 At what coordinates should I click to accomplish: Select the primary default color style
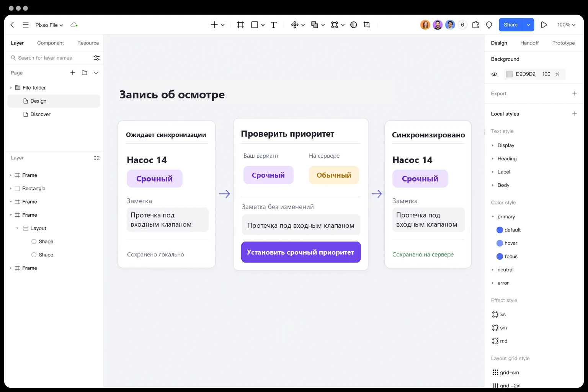point(508,230)
